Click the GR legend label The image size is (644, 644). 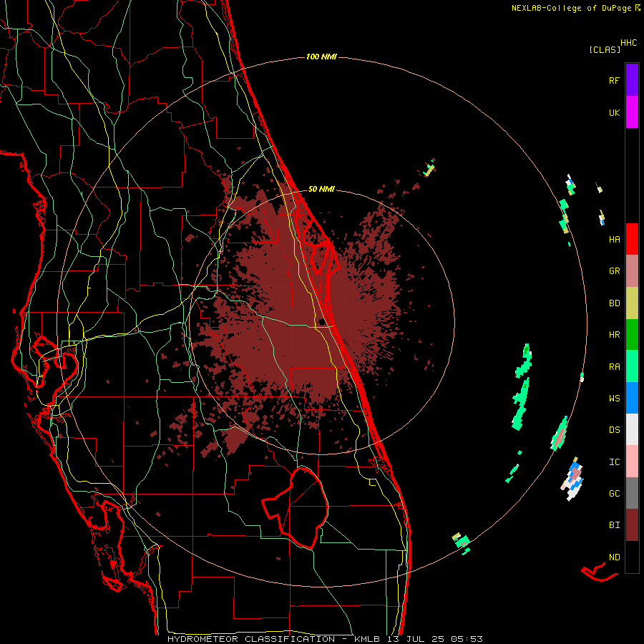[614, 271]
